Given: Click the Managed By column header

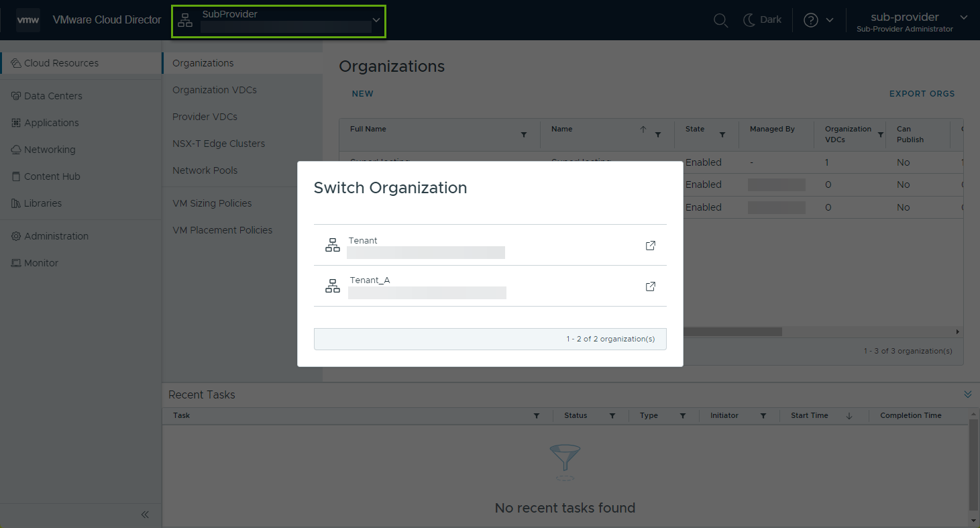Looking at the screenshot, I should [x=772, y=129].
